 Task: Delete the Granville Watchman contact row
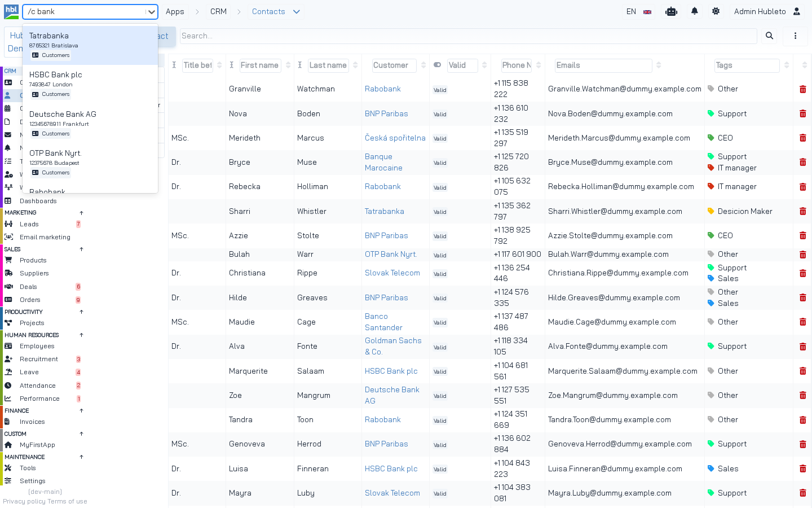click(803, 89)
